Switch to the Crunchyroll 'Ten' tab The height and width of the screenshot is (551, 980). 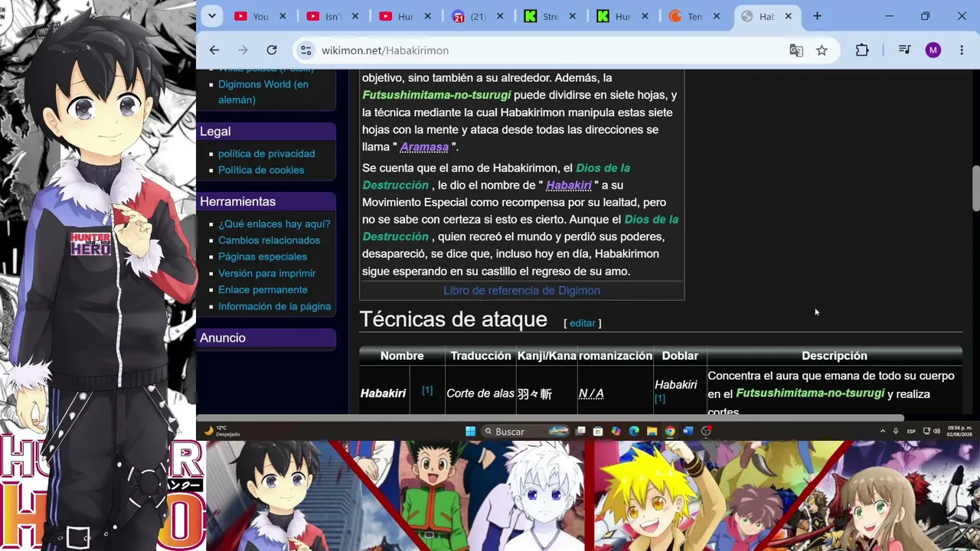point(695,16)
